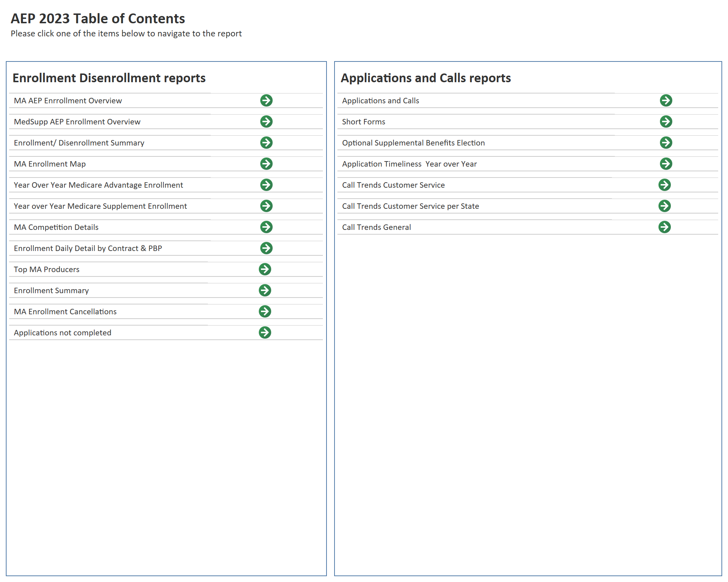Go to Year over Year Medicare Supplement Enrollment
728x582 pixels.
(x=100, y=206)
